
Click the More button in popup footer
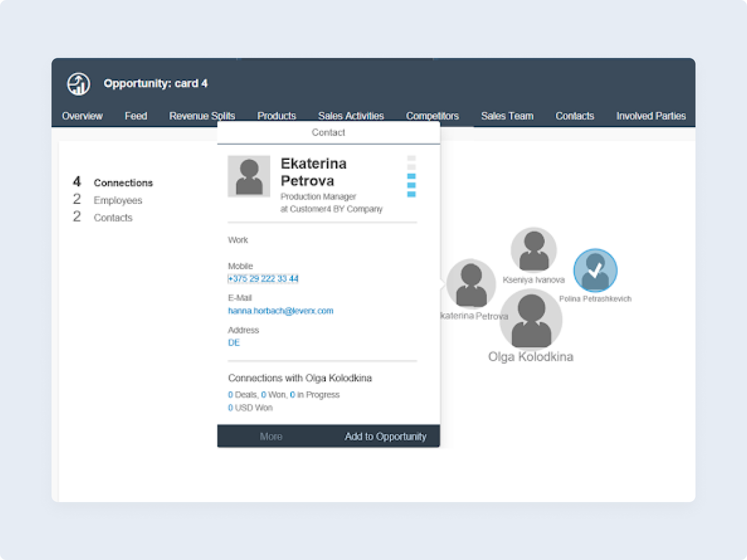(x=271, y=437)
